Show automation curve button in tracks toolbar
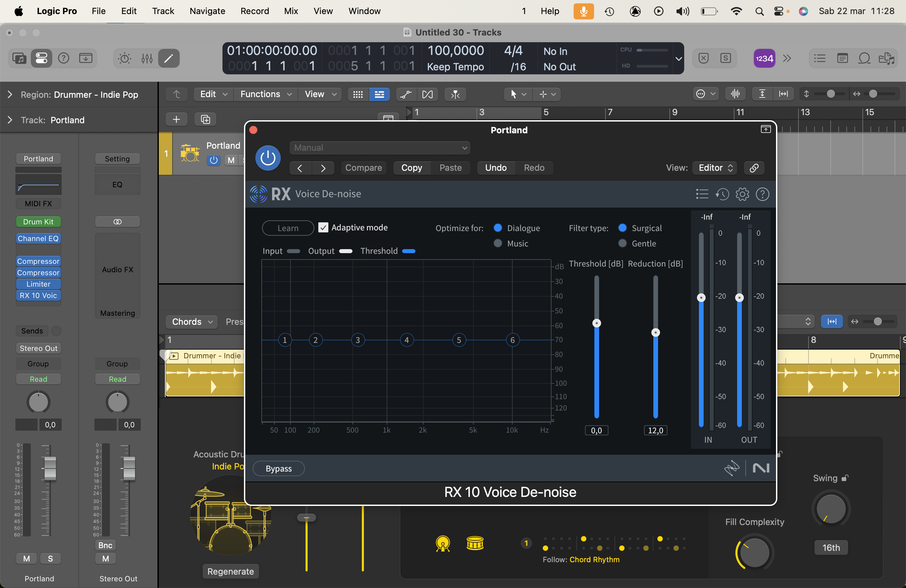Screen dimensions: 906x588 tap(406, 94)
